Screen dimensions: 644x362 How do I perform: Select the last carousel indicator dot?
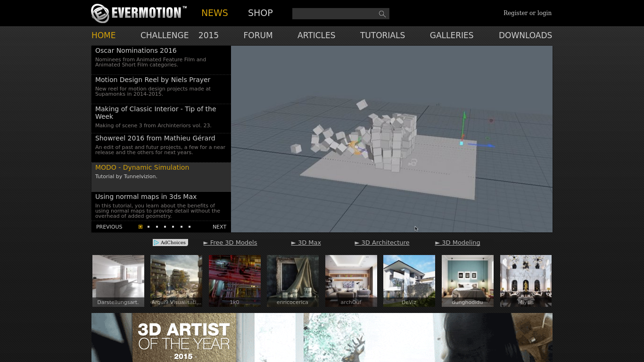pos(189,227)
